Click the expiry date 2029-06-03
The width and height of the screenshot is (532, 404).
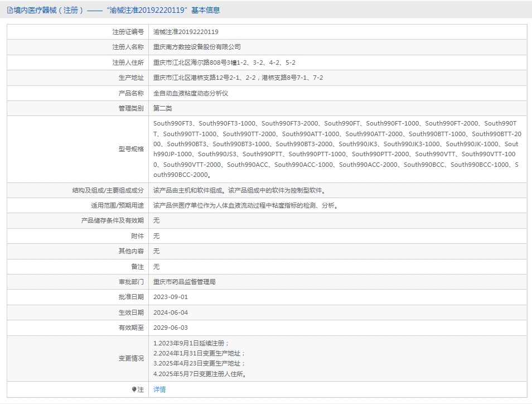click(x=170, y=328)
